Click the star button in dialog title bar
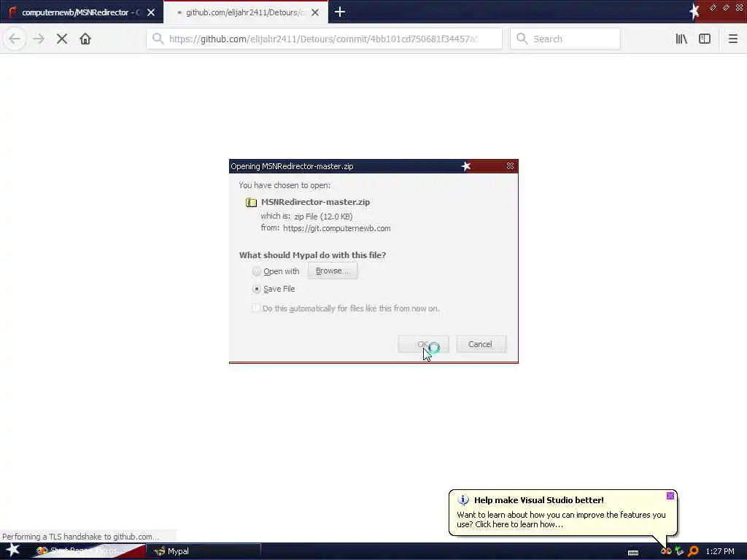 [x=466, y=166]
